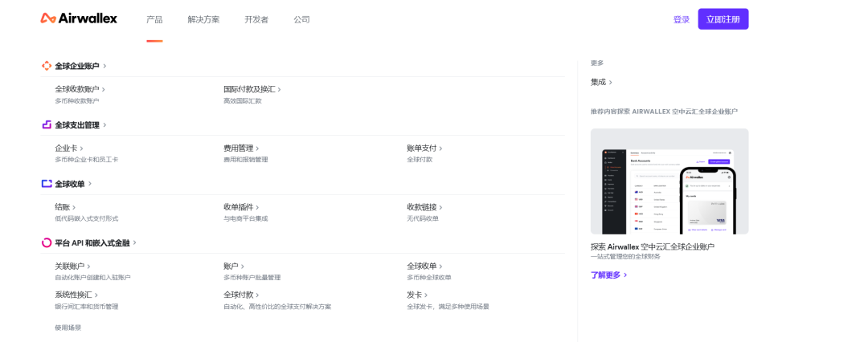Screen dimensions: 868x342
Task: Click the 平台 API 和嵌入式金融 pink ring icon
Action: coord(47,242)
